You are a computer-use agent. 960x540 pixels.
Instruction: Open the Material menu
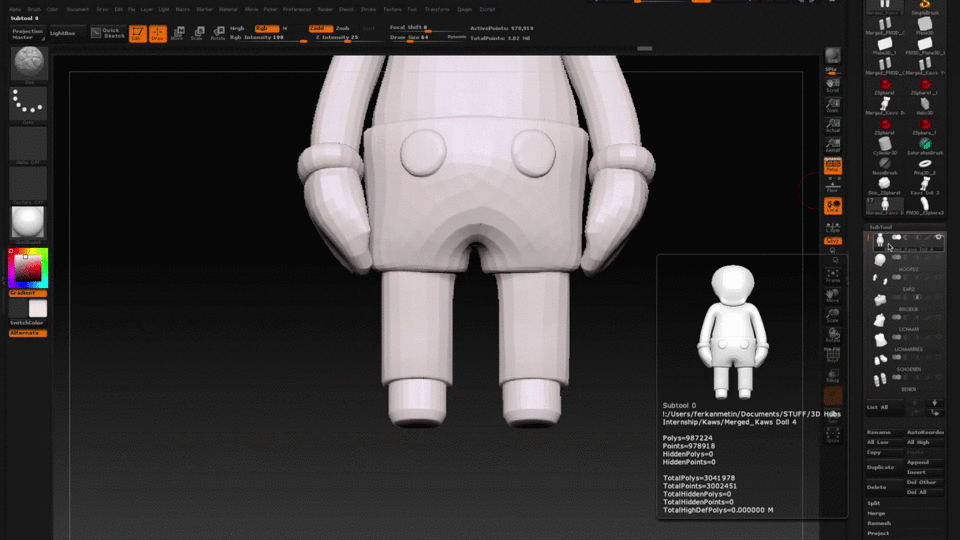[228, 9]
